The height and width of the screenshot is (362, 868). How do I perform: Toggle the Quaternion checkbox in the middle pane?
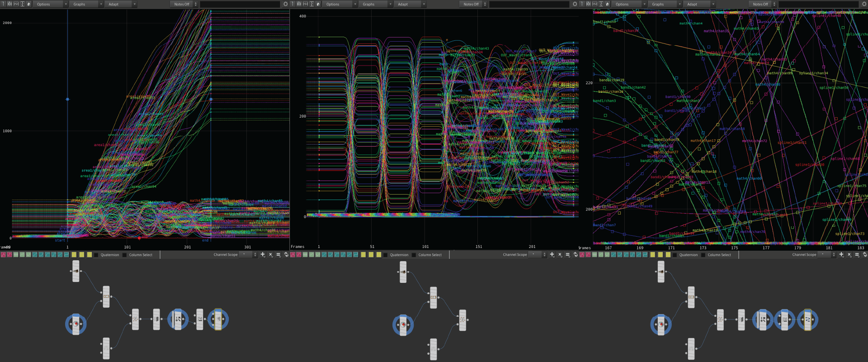tap(385, 255)
